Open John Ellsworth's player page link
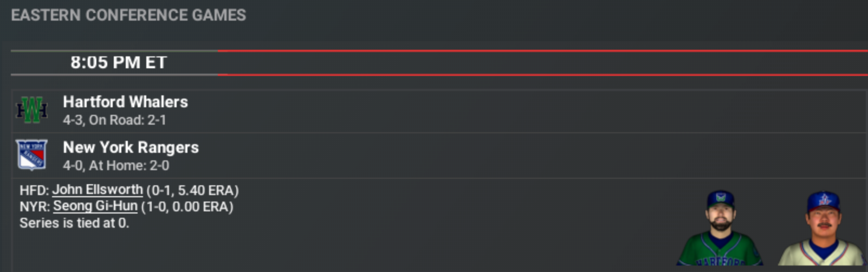The width and height of the screenshot is (868, 272). 98,190
